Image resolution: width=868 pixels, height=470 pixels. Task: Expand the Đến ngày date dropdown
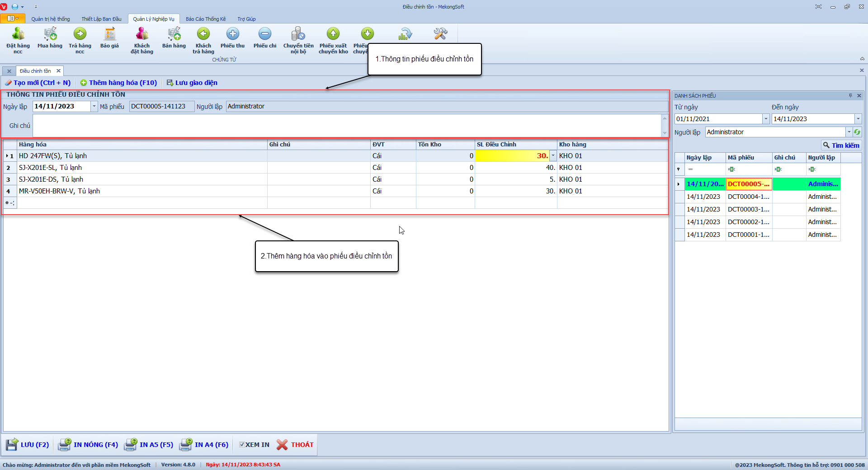[858, 119]
